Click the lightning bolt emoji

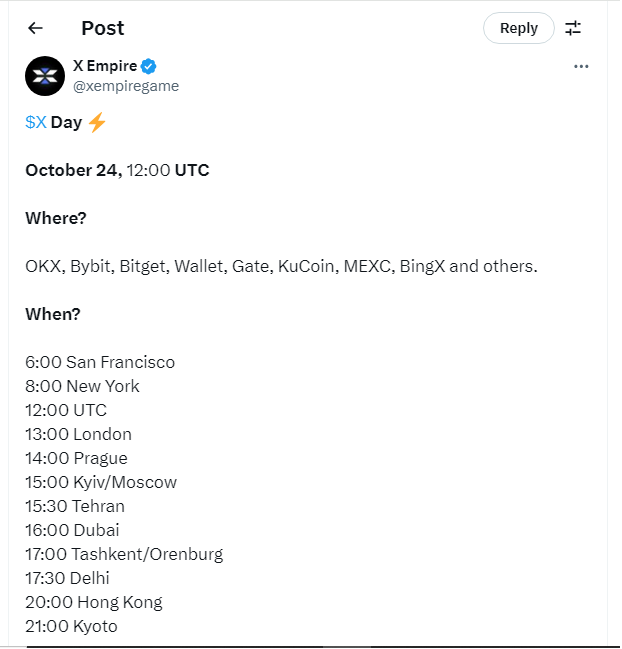(96, 123)
